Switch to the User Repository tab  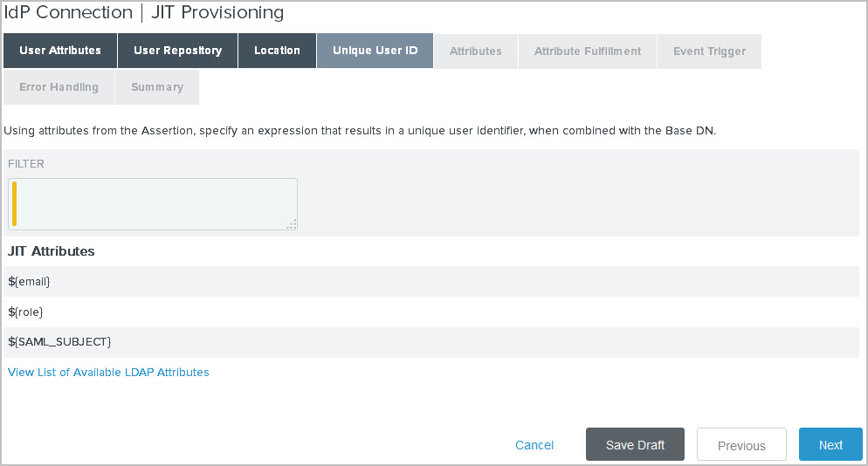pyautogui.click(x=177, y=51)
